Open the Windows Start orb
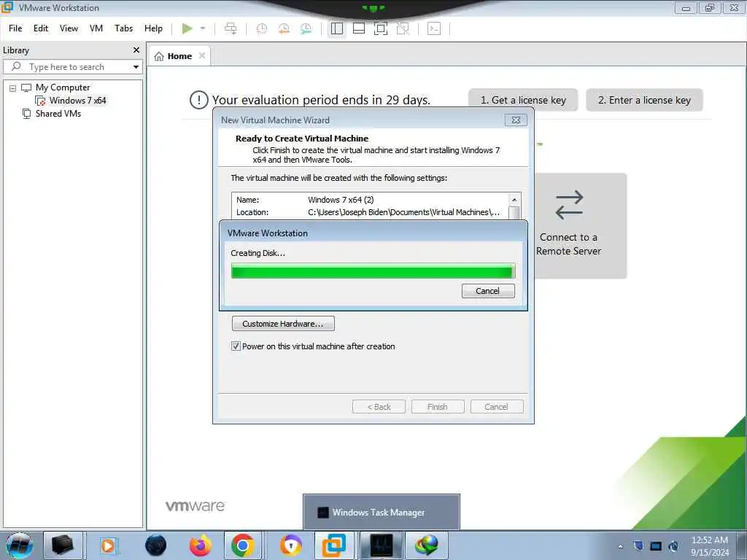 (20, 545)
